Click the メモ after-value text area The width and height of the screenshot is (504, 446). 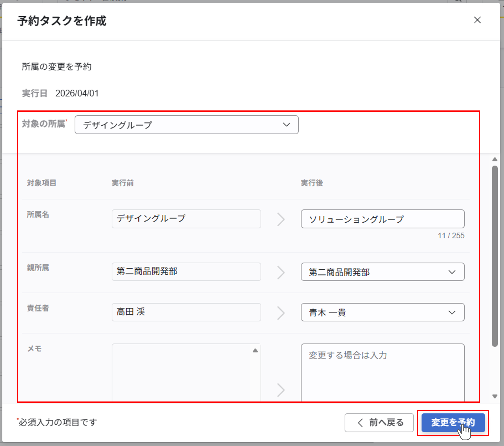coord(382,373)
